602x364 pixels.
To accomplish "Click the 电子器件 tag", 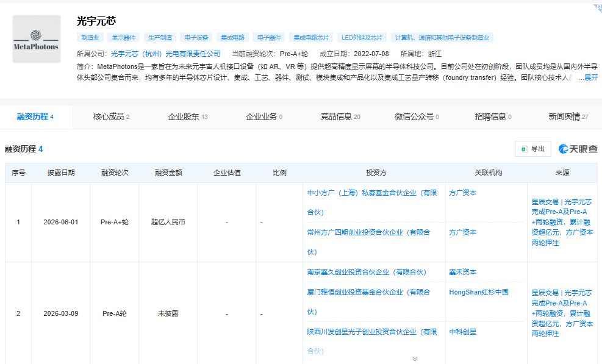I will tap(269, 37).
